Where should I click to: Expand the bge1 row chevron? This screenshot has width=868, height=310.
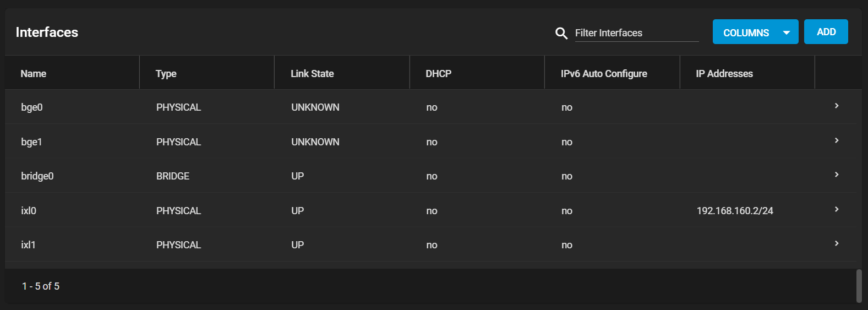(837, 140)
